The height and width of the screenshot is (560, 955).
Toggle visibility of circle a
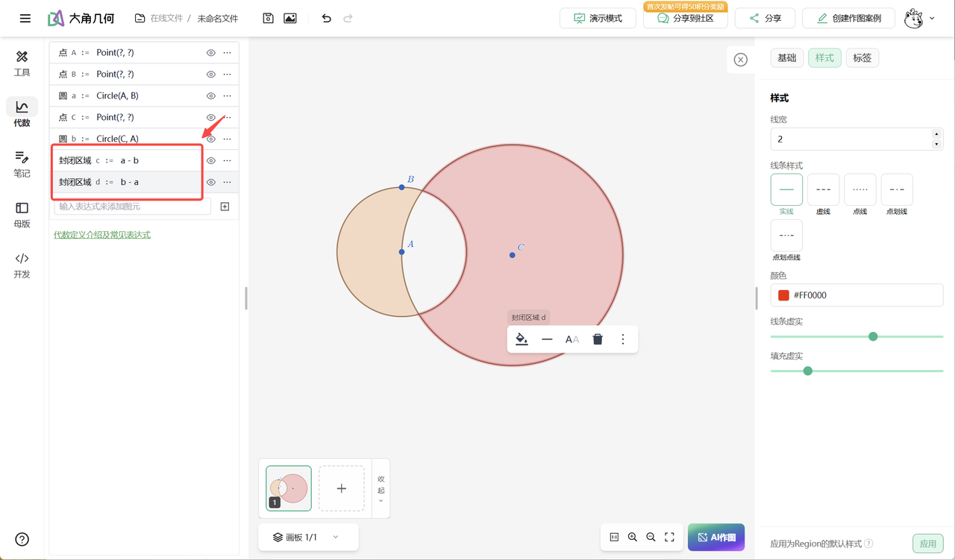211,96
